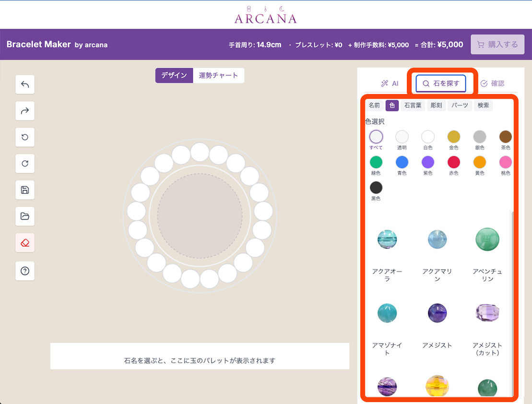Rotate bracelet counterclockwise icon

click(25, 137)
